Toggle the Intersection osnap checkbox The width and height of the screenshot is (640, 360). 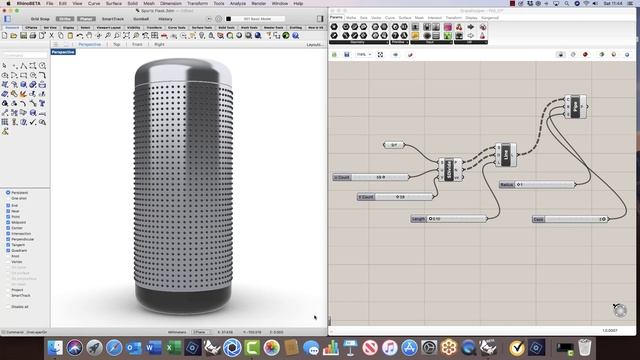[x=8, y=234]
